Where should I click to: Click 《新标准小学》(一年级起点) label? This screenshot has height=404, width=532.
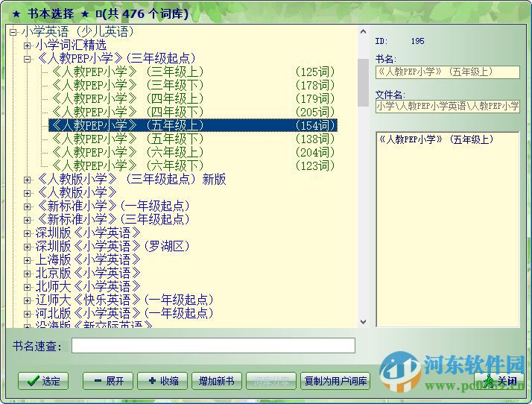113,206
